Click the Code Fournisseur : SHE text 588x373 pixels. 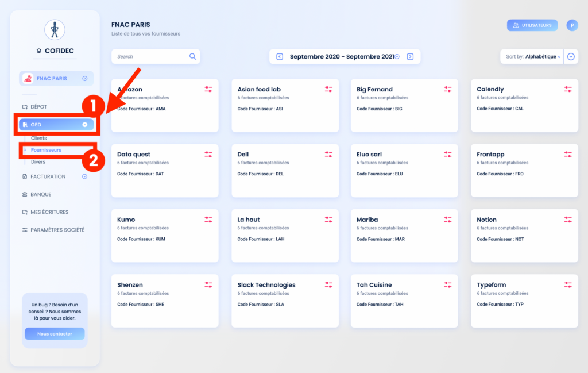[141, 305]
